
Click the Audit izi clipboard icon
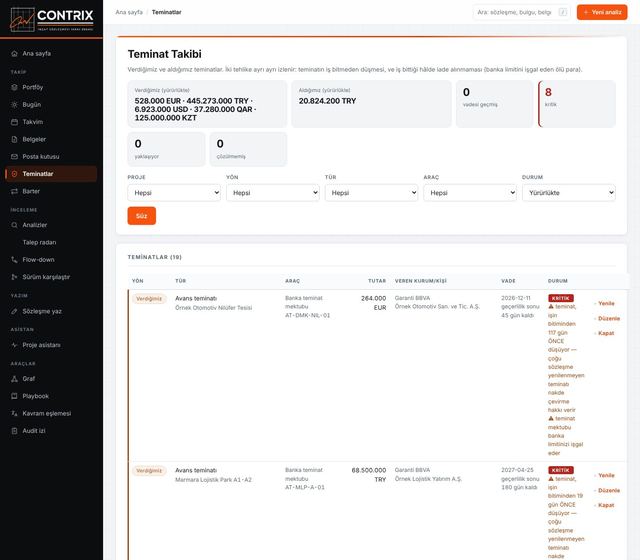[x=14, y=431]
